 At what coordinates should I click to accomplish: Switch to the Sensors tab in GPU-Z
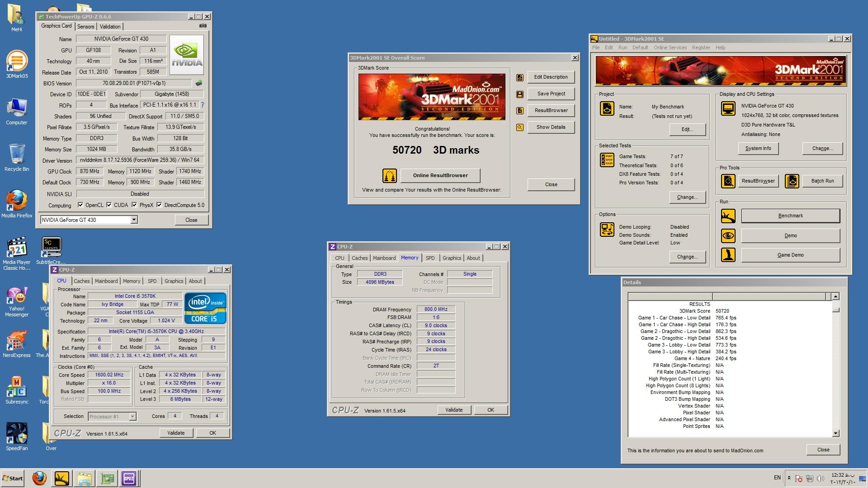85,27
